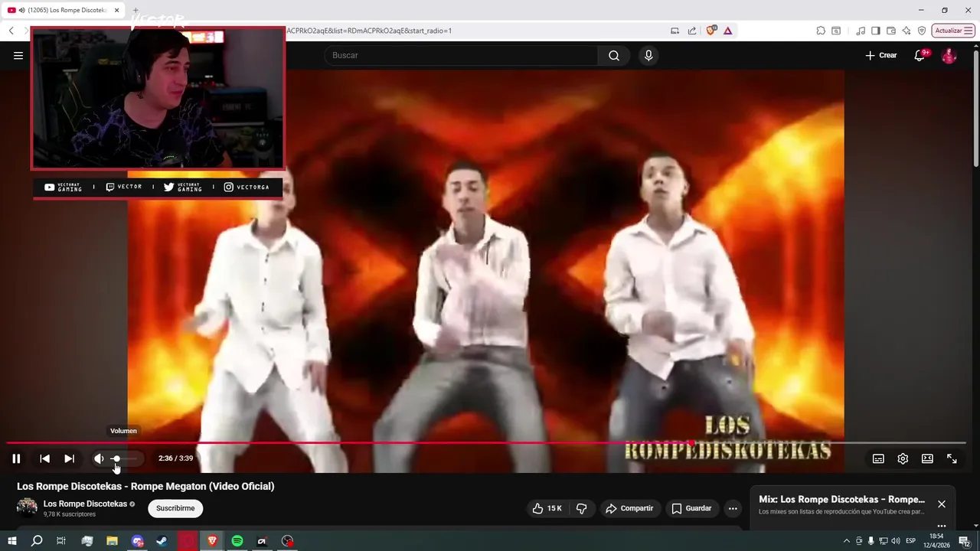Open the Brave Shields lion icon

(711, 31)
